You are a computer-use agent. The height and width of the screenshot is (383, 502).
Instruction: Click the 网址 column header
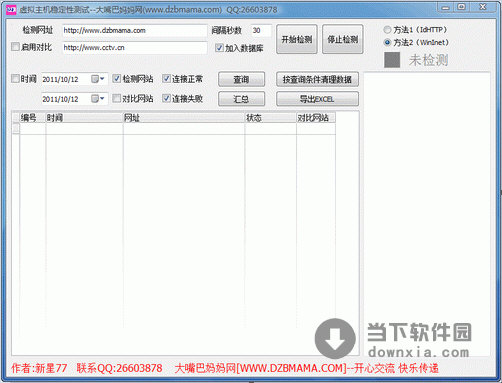pyautogui.click(x=184, y=118)
